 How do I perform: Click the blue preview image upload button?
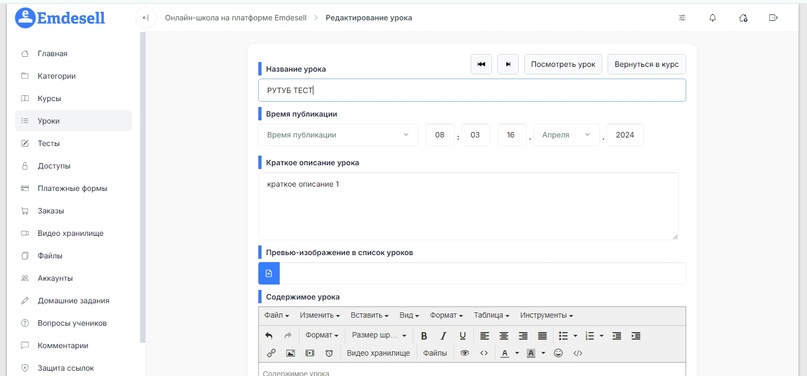(269, 274)
